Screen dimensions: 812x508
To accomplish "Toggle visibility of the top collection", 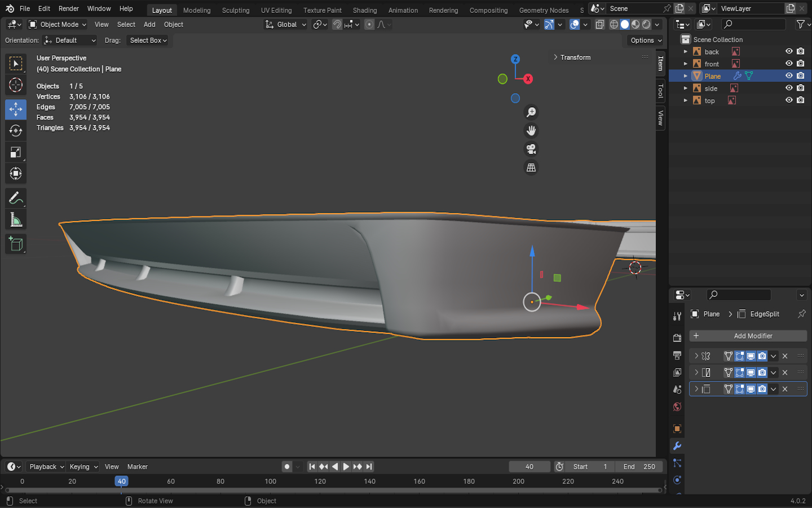I will (x=789, y=100).
